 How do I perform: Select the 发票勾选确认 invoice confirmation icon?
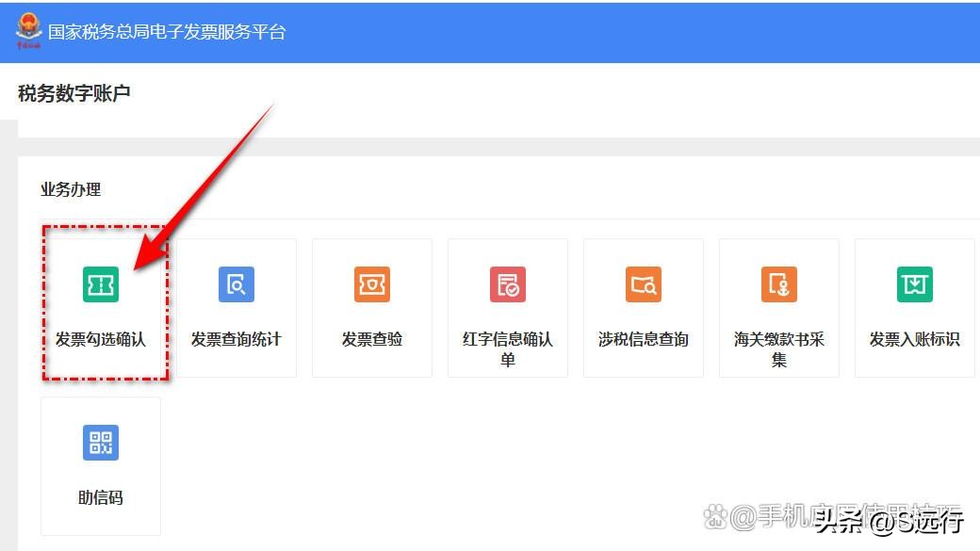(100, 284)
